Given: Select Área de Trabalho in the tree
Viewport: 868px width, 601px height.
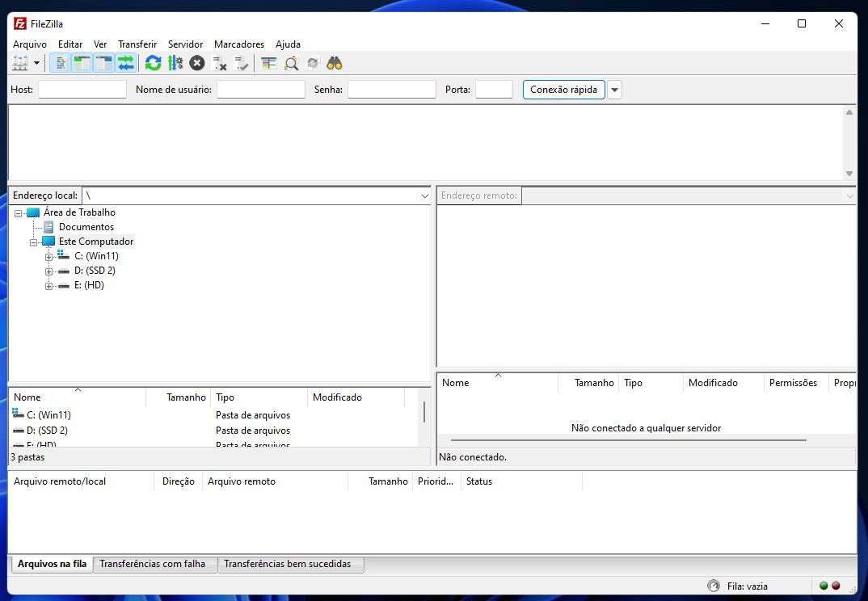Looking at the screenshot, I should [80, 212].
